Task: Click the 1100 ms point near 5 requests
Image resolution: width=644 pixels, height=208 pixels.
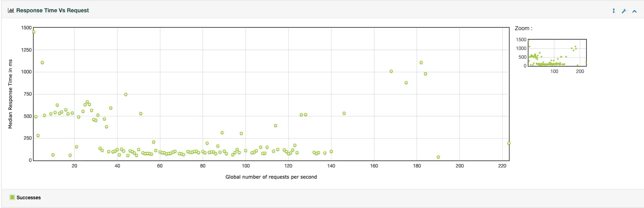Action: tap(42, 63)
